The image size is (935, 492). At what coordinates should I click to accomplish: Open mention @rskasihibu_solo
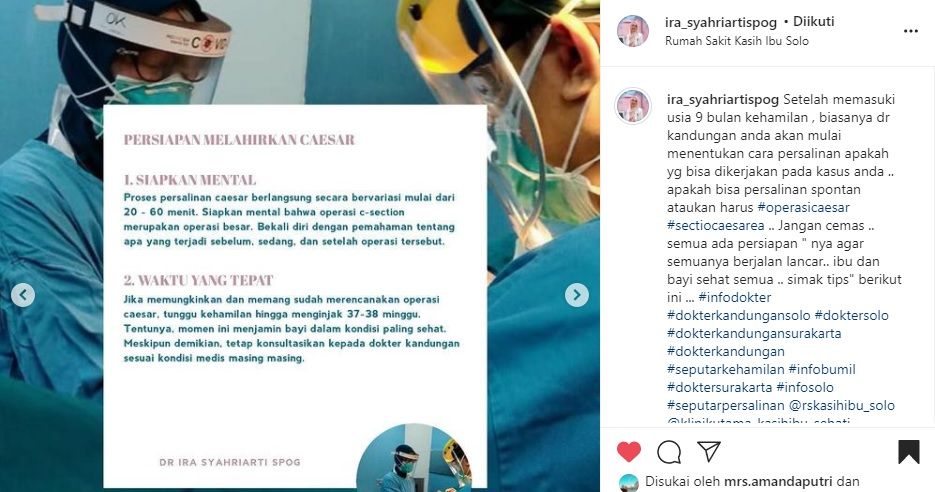[x=841, y=406]
